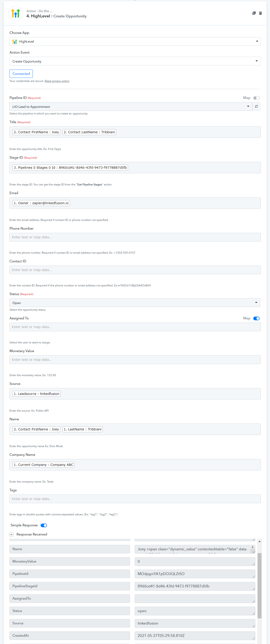Delete this action step via trash icon
The width and height of the screenshot is (270, 644).
click(260, 13)
